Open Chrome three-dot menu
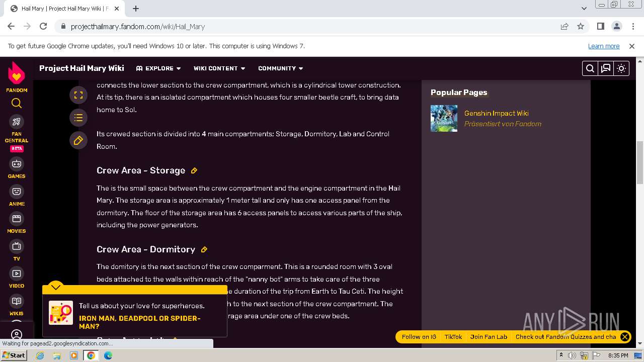 click(x=632, y=26)
